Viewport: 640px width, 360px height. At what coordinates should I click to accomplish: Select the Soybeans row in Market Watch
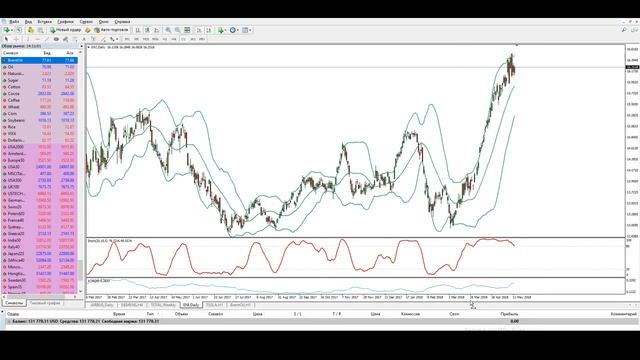point(39,120)
